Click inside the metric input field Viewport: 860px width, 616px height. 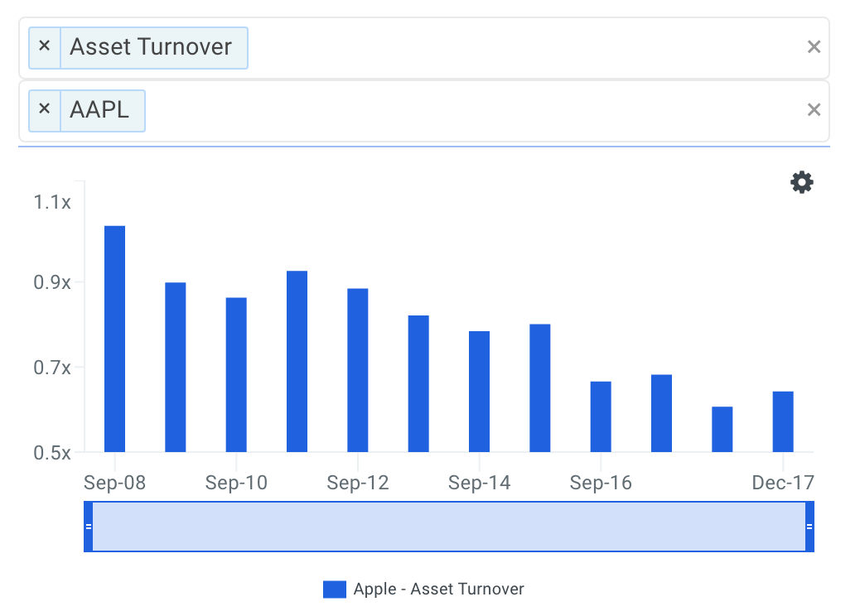click(424, 48)
